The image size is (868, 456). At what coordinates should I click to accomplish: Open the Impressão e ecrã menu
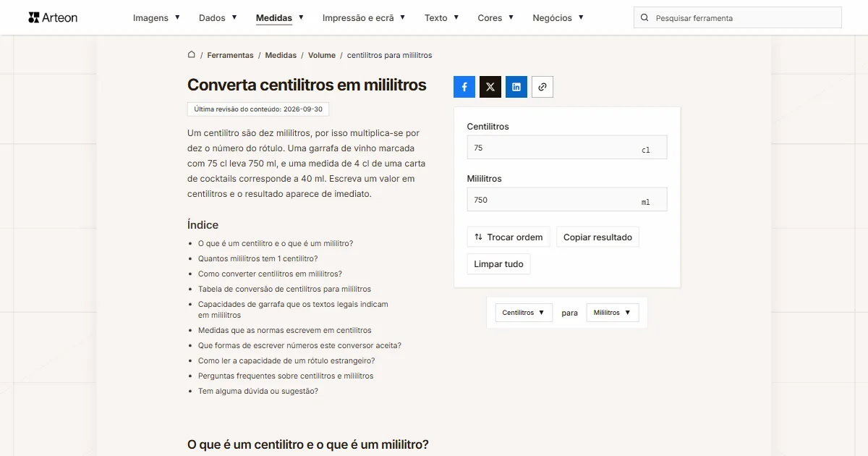(x=364, y=18)
